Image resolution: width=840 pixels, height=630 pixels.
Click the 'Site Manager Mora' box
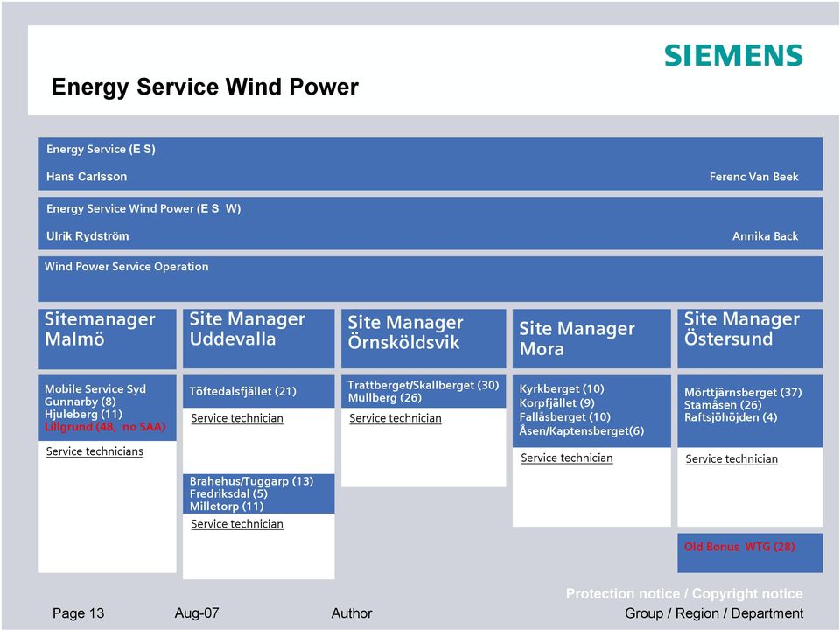(591, 339)
